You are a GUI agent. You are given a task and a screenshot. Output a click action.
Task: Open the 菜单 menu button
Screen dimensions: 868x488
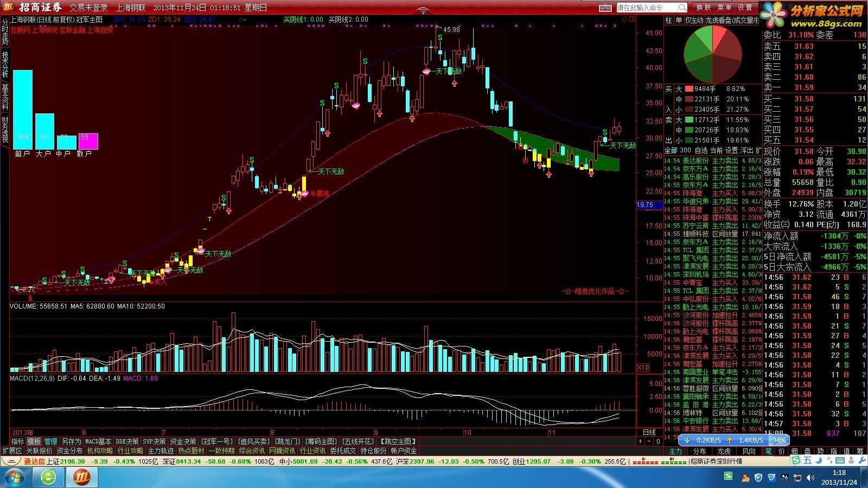coord(725,8)
